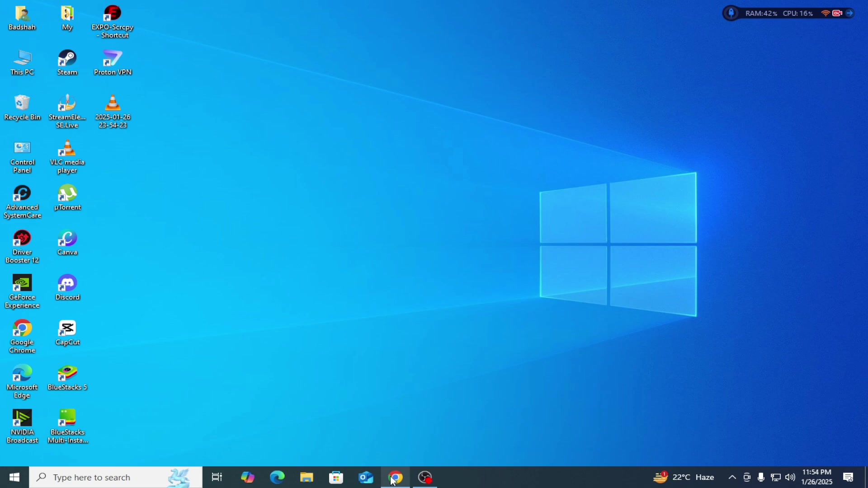Open Microsoft Store from the taskbar

click(337, 478)
